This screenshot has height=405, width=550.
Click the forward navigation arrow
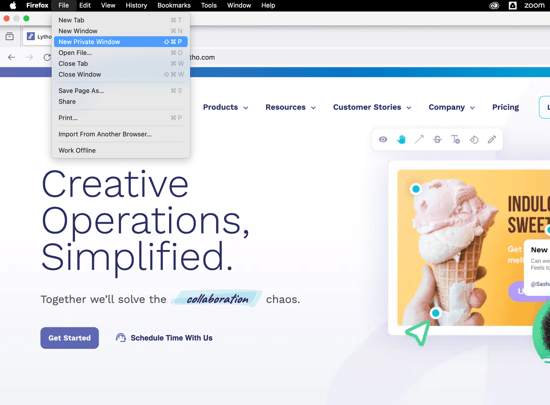(29, 57)
